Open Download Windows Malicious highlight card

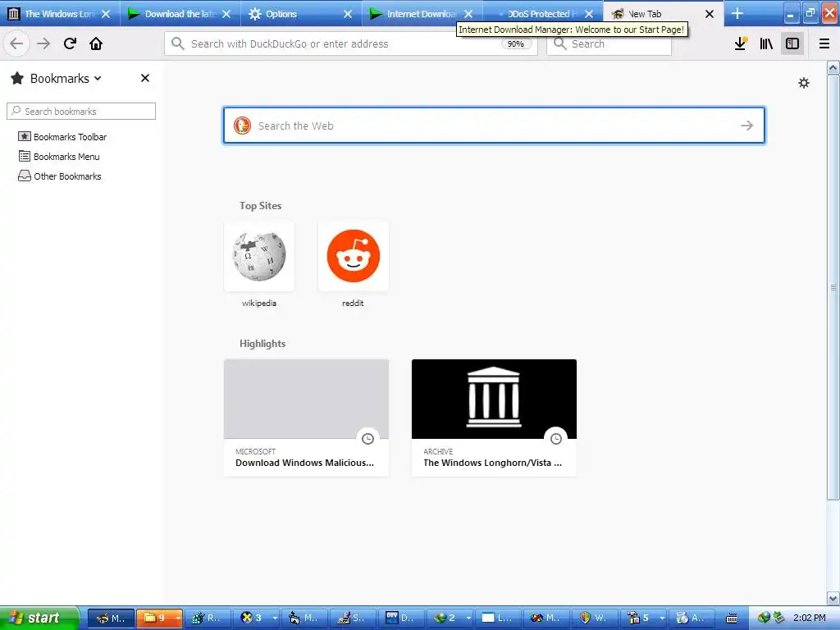click(306, 418)
